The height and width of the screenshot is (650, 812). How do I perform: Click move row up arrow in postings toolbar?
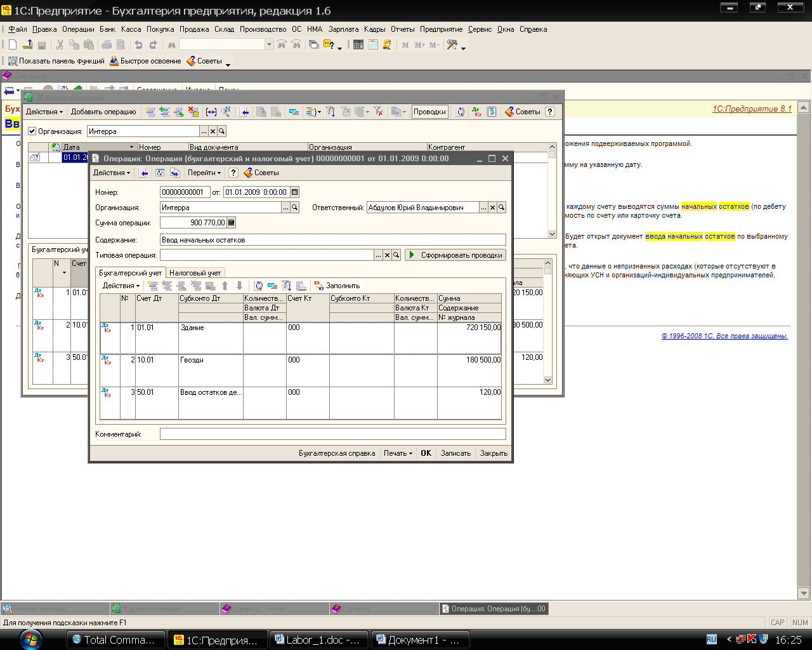tap(225, 286)
